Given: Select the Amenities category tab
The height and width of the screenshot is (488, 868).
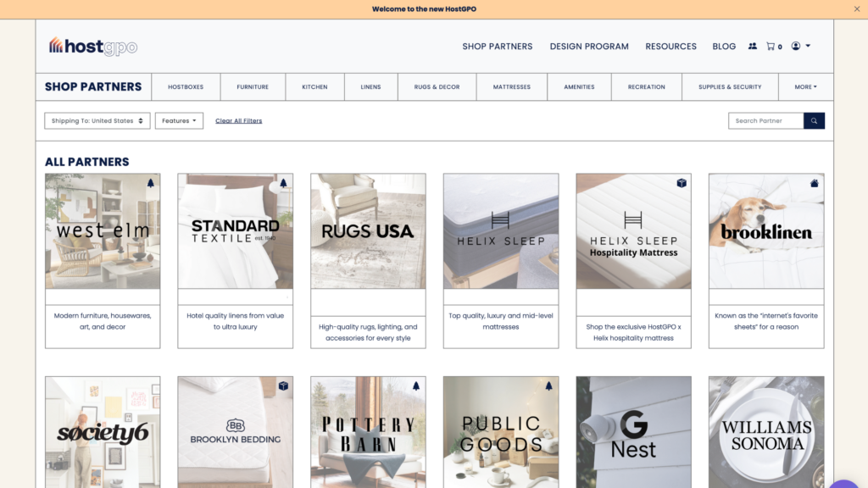Looking at the screenshot, I should pyautogui.click(x=579, y=87).
